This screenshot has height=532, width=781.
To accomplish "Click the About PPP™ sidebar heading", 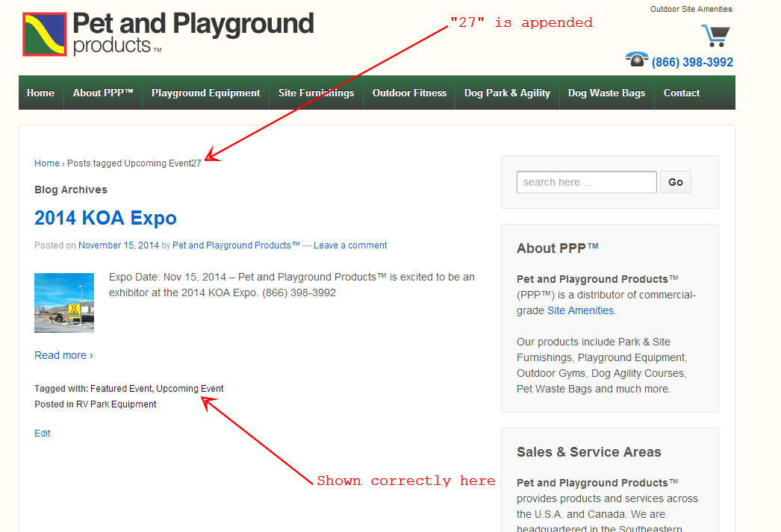I will pos(557,248).
